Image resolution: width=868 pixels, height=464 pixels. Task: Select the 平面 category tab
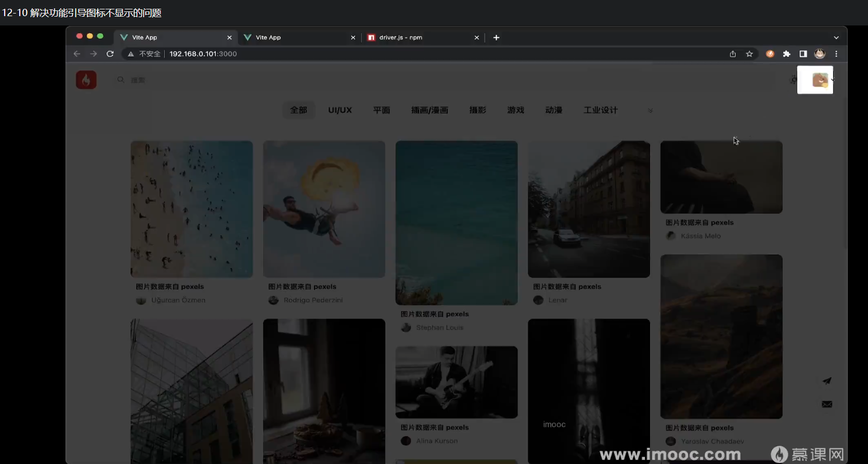(x=381, y=110)
